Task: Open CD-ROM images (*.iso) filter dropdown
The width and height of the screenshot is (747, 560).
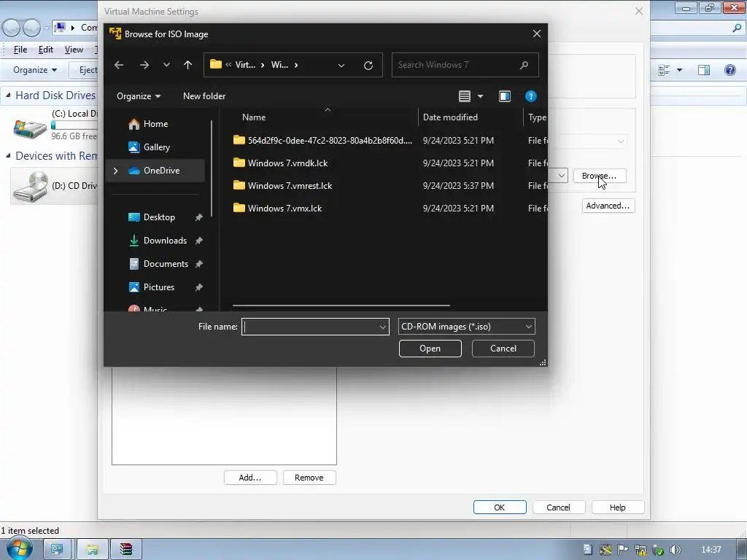Action: point(466,327)
